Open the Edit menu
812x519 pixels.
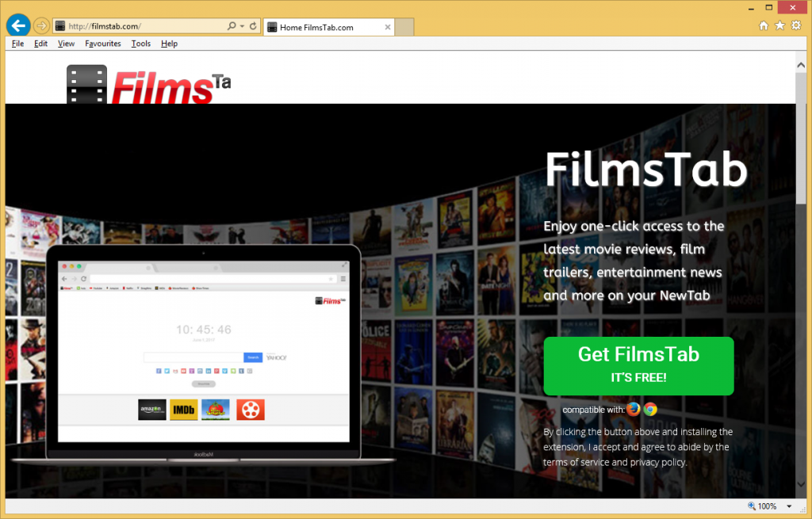point(41,44)
